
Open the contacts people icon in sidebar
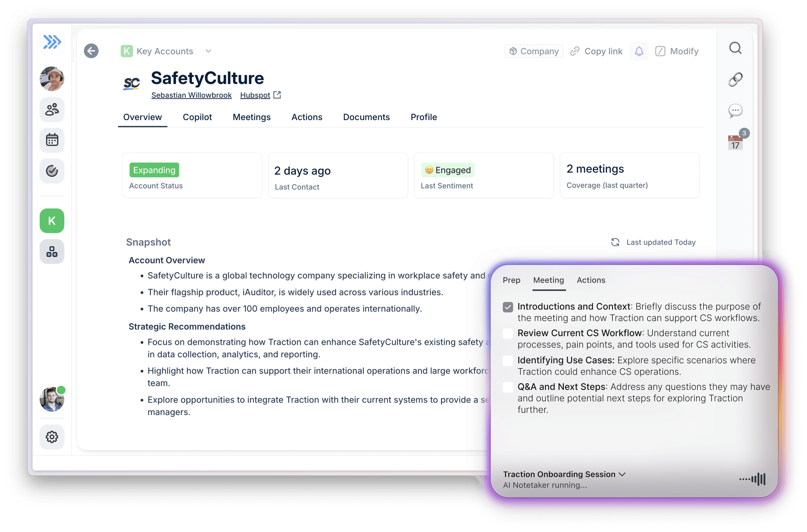pyautogui.click(x=52, y=110)
